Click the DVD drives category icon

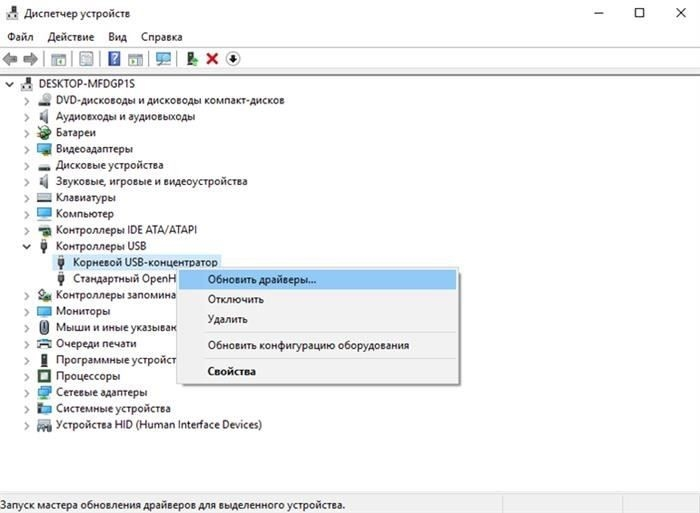[44, 100]
